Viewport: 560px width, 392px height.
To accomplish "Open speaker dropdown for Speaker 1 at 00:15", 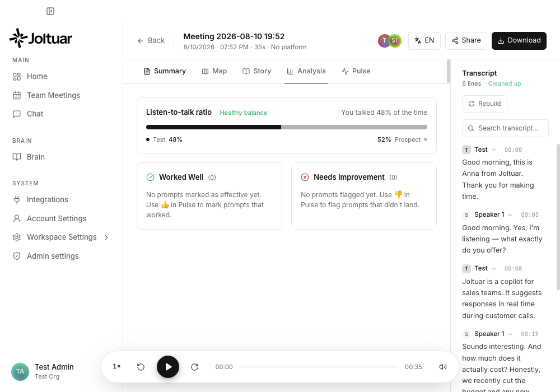I will point(510,334).
